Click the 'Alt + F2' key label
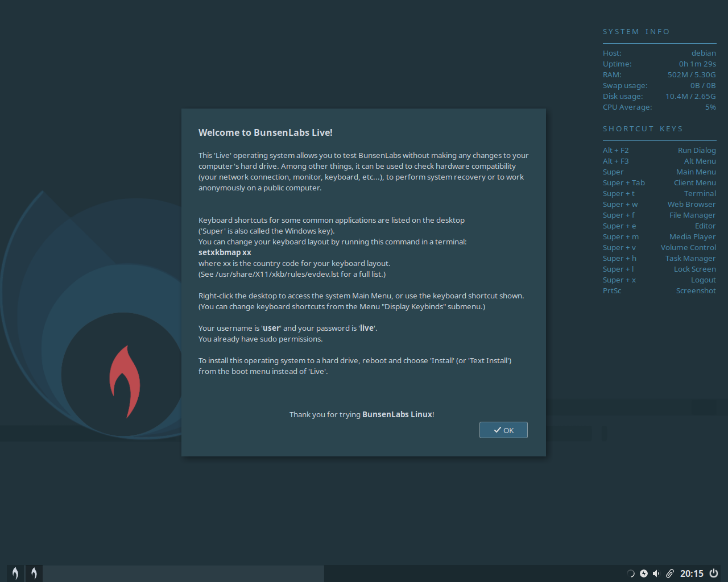Viewport: 728px width, 582px height. (x=616, y=151)
